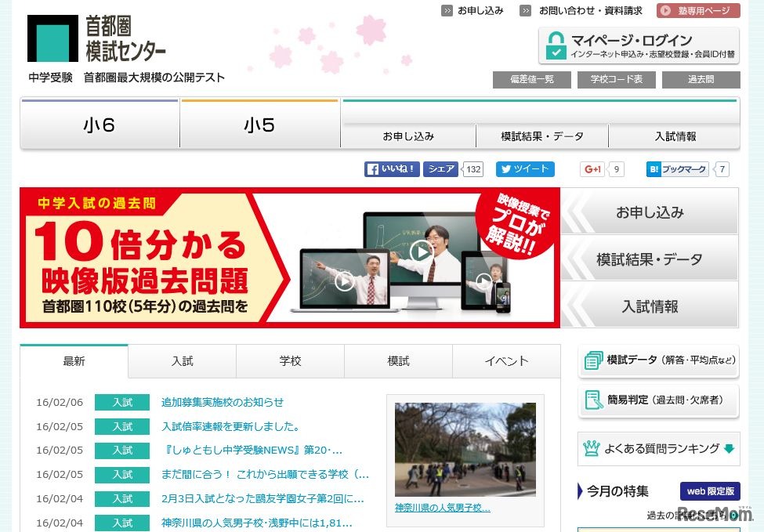Click the B! はてなブックマーク icon
Image resolution: width=764 pixels, height=532 pixels.
pyautogui.click(x=655, y=168)
